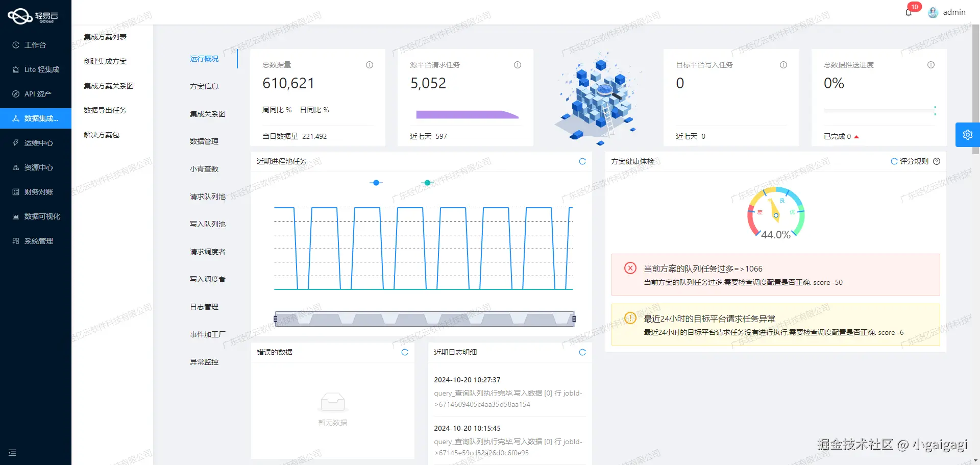Image resolution: width=980 pixels, height=465 pixels.
Task: Click the admin avatar picture
Action: (933, 12)
